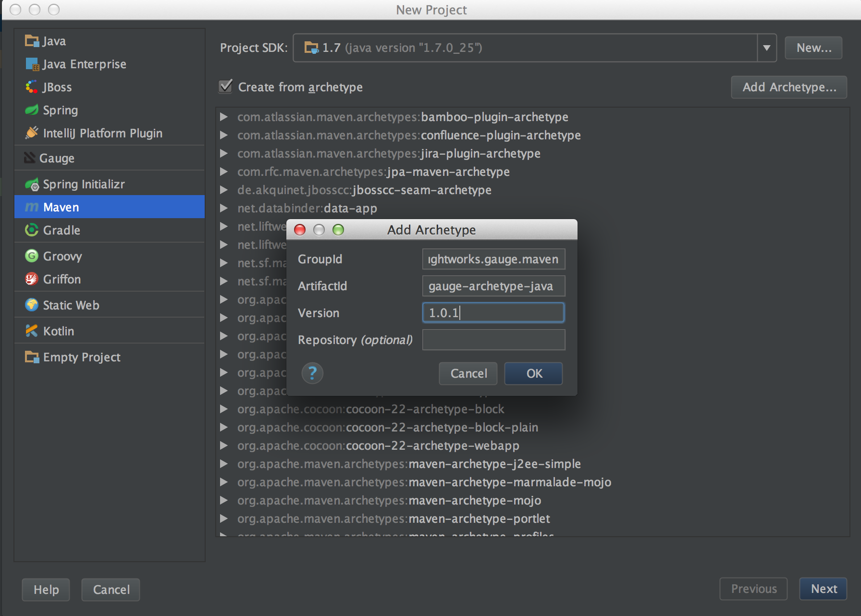Cancel the Add Archetype dialog
Image resolution: width=861 pixels, height=616 pixels.
coord(468,373)
